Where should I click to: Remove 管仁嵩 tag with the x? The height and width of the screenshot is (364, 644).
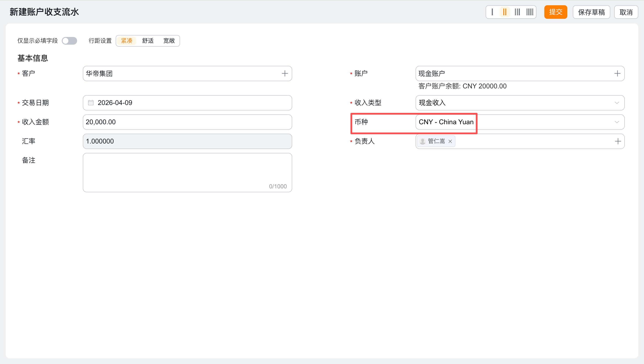tap(450, 141)
